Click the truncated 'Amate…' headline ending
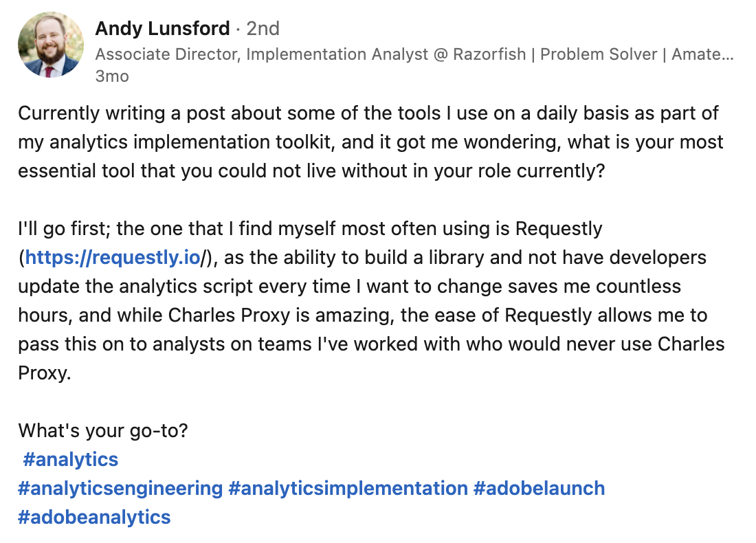The height and width of the screenshot is (543, 756). 702,54
